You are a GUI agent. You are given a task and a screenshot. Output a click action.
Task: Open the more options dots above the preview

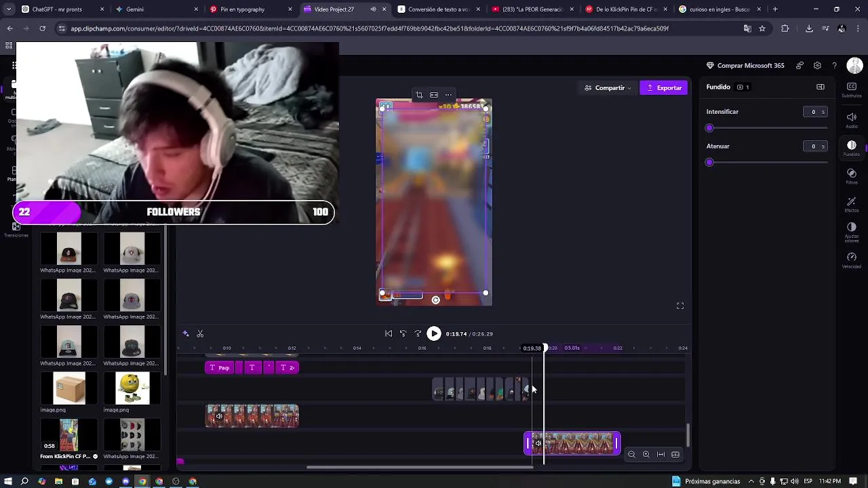(x=448, y=95)
